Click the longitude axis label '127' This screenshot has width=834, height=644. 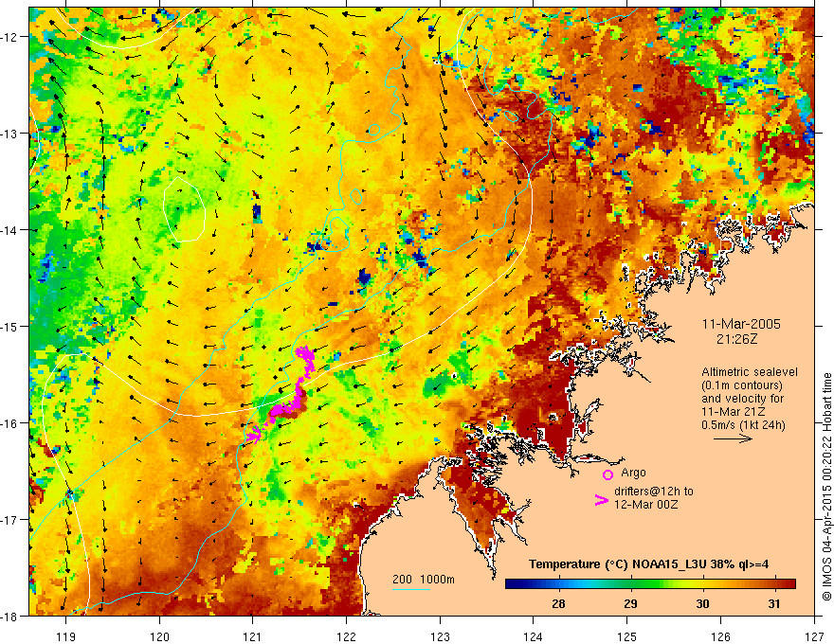(814, 636)
